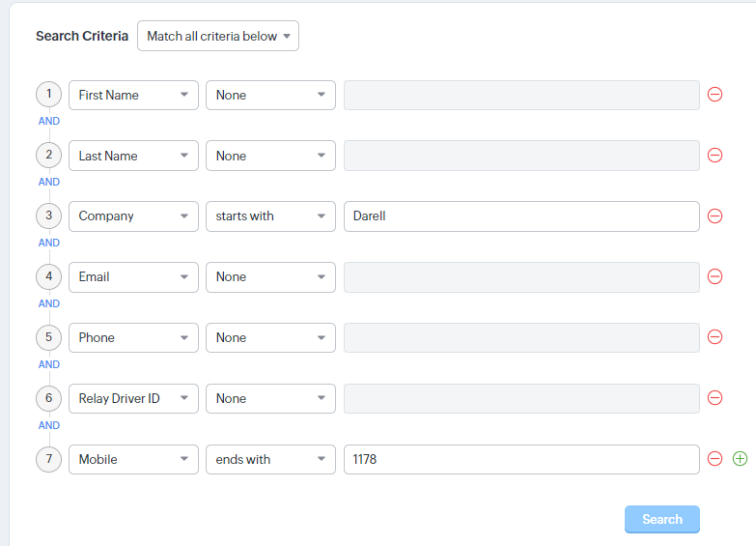756x546 pixels.
Task: Remove the Email criteria row
Action: pyautogui.click(x=714, y=276)
